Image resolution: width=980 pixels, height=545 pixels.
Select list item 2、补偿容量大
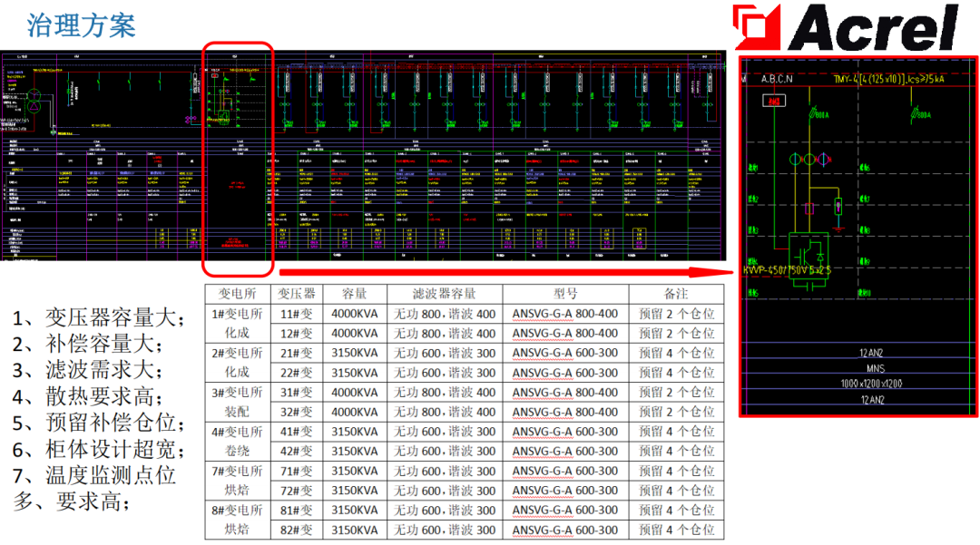click(x=88, y=344)
